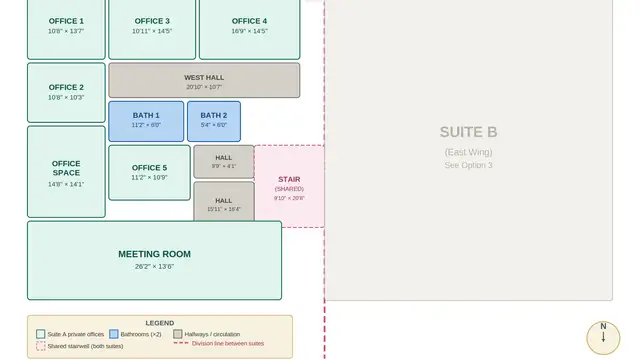
Task: Click the '(East Wing)' text
Action: coord(469,152)
